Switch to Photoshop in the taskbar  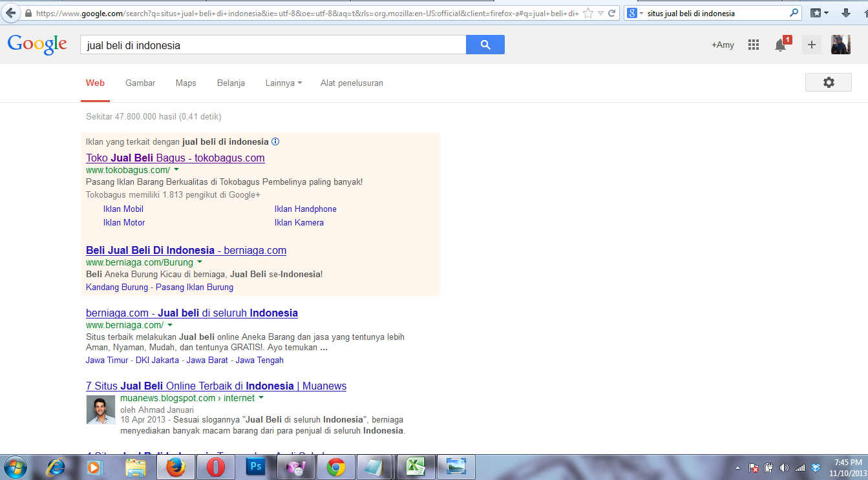tap(255, 466)
